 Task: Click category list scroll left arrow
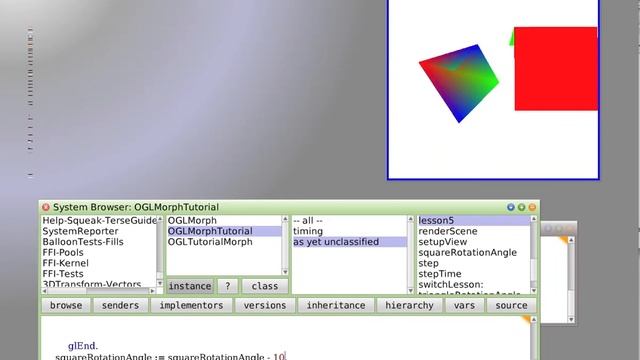tap(45, 291)
